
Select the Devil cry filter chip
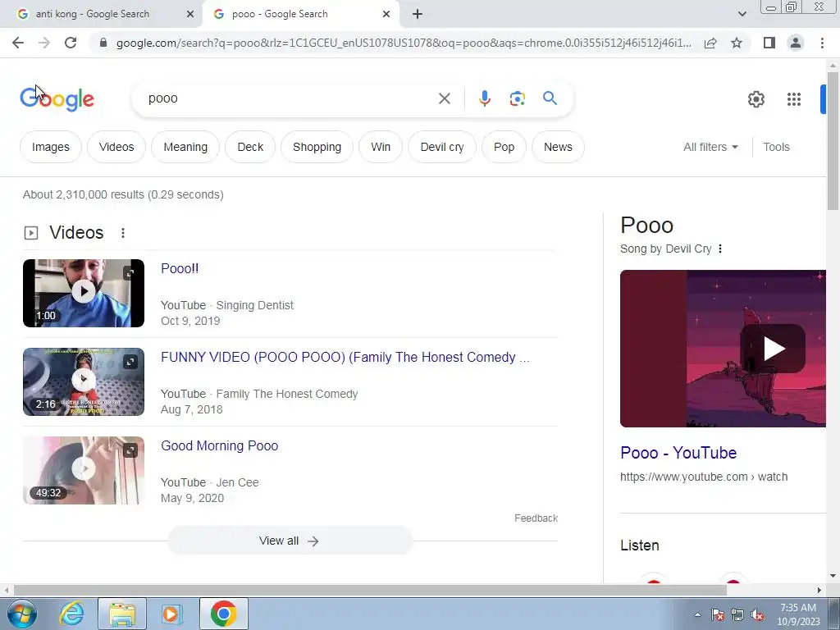pos(442,147)
